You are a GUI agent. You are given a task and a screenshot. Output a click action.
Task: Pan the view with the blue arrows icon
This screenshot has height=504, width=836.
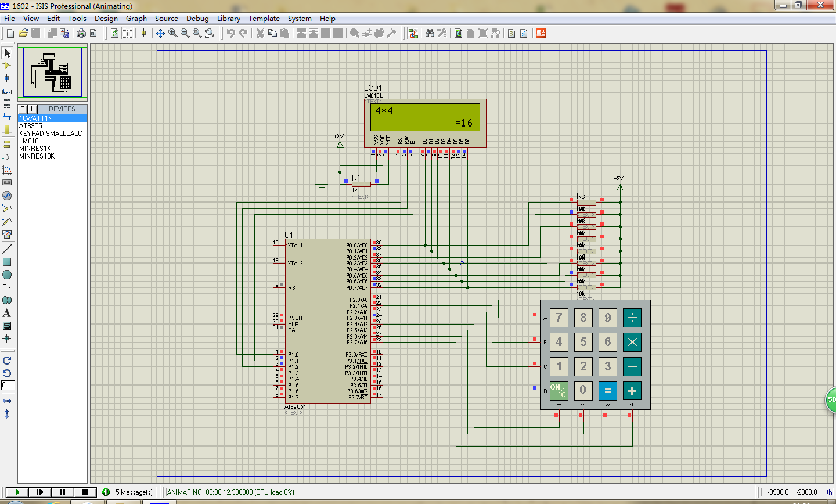coord(161,33)
